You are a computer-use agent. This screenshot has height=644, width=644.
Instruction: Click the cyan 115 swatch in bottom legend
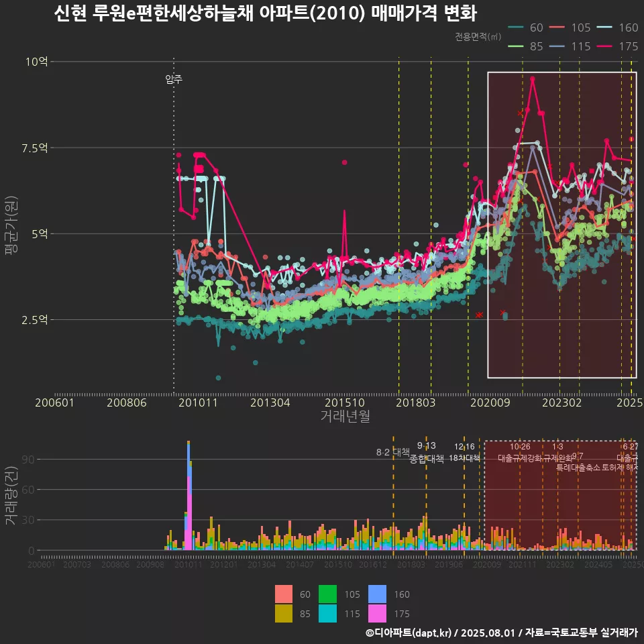[328, 613]
